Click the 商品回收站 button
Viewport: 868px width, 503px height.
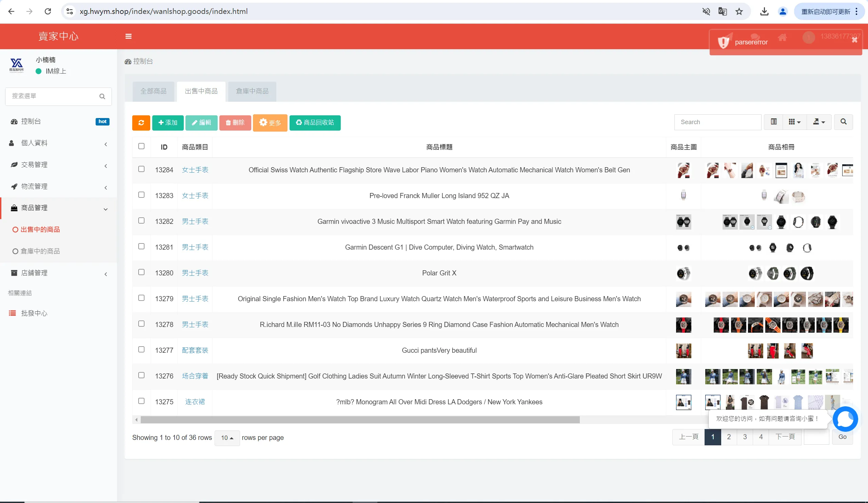tap(315, 123)
